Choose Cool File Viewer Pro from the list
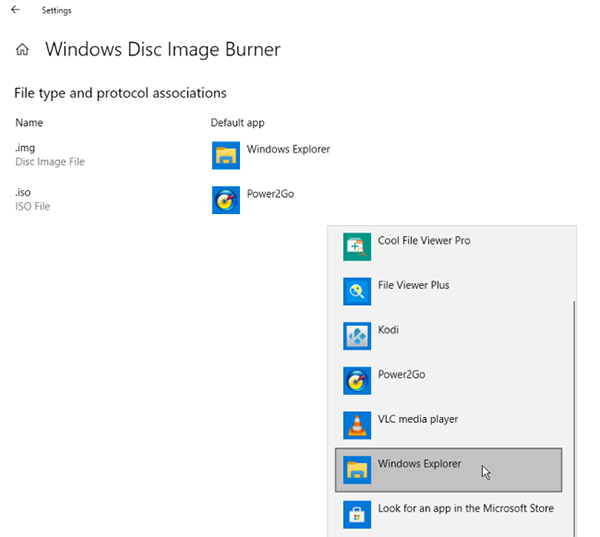Viewport: 600px width, 537px height. 448,247
